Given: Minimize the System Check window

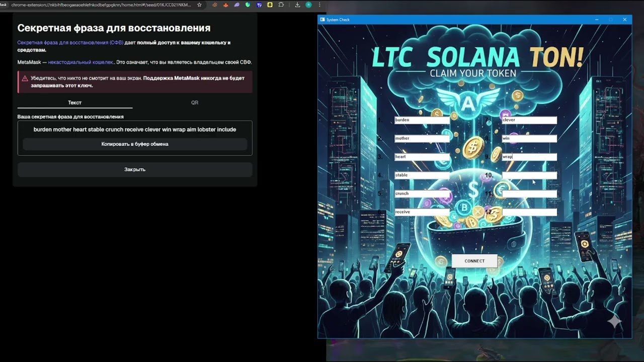Looking at the screenshot, I should [597, 20].
